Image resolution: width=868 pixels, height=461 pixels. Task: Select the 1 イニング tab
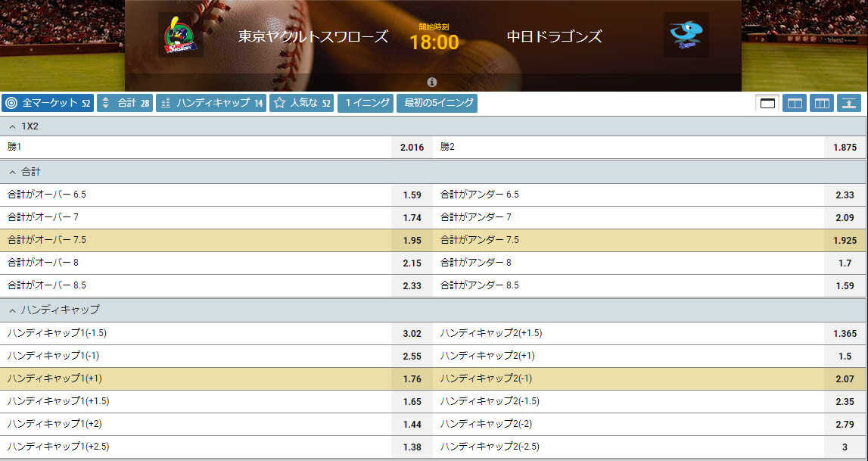(x=366, y=103)
